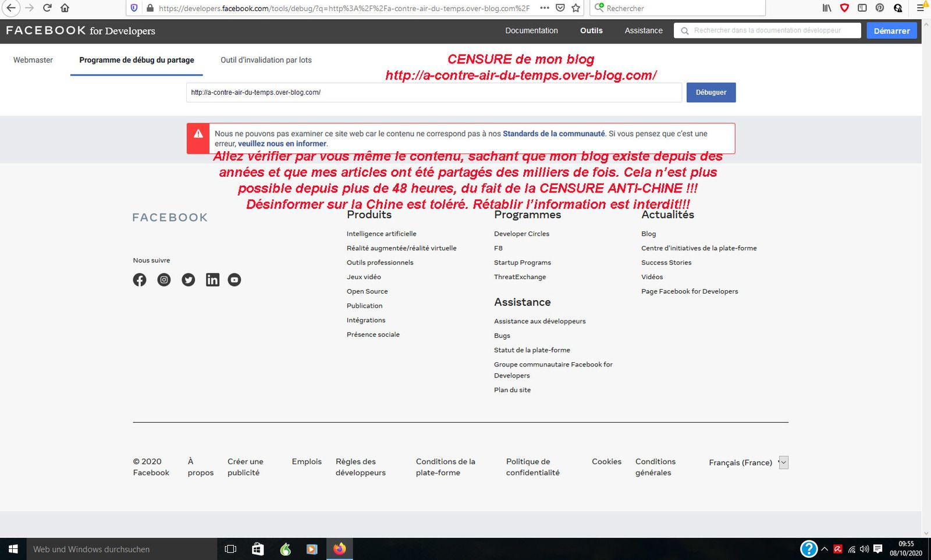Open the Outils menu
931x560 pixels.
coord(591,30)
